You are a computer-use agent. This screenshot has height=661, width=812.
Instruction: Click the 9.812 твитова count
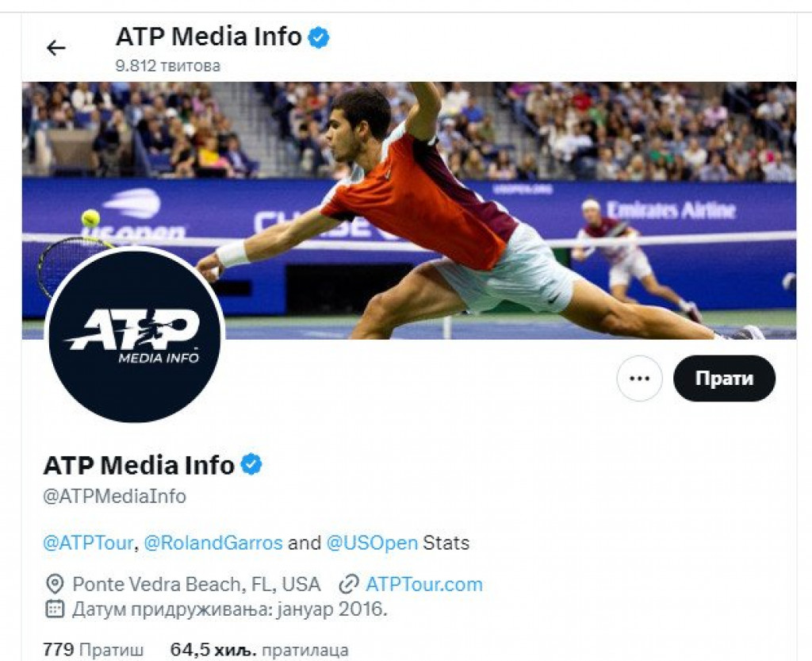coord(168,66)
